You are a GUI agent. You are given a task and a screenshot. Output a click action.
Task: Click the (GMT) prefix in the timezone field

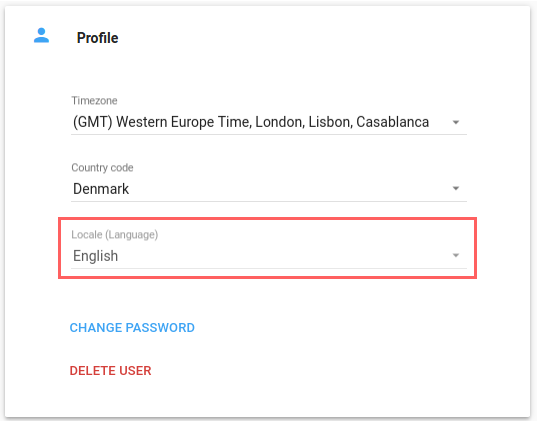[93, 122]
